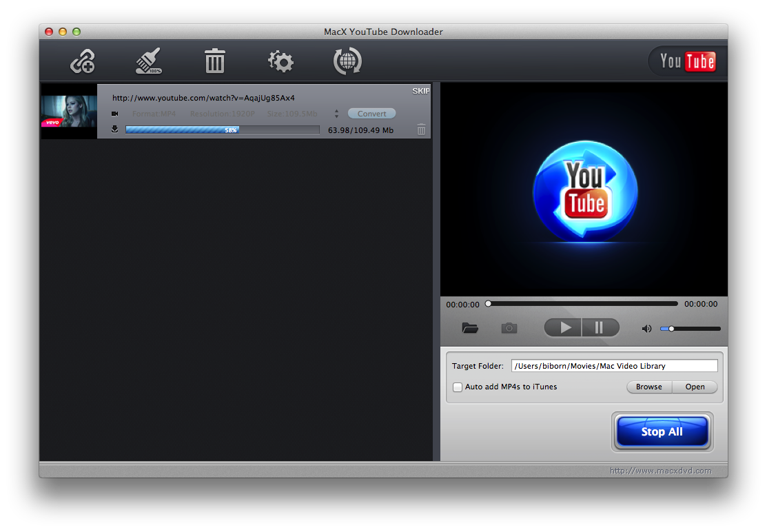This screenshot has height=532, width=767.
Task: Click the toolbar Delete trash icon
Action: [x=215, y=61]
